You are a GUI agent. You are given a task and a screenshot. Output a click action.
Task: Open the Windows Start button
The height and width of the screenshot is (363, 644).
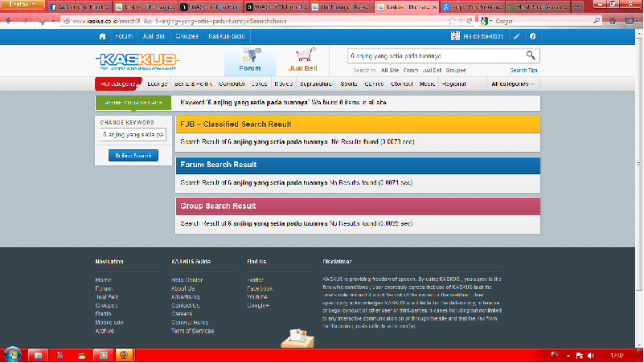click(x=12, y=355)
